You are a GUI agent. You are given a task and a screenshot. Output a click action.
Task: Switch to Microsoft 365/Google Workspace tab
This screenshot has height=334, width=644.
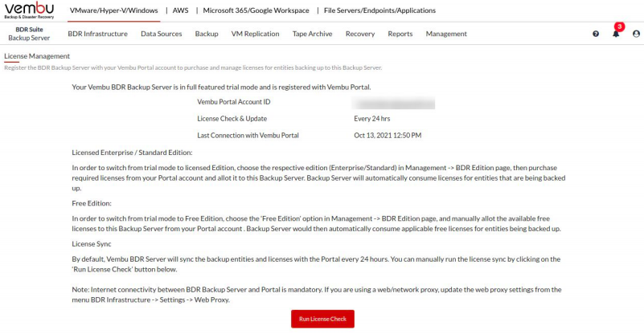tap(256, 10)
